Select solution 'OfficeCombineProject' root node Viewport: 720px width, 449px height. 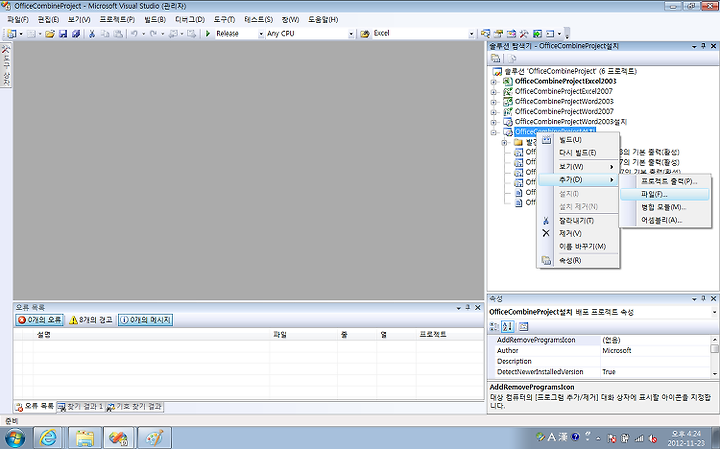point(565,72)
